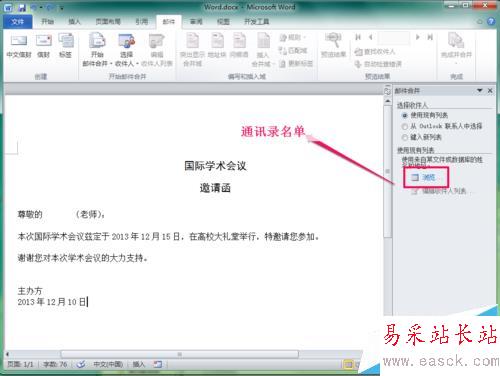
Task: Click the date line '2013年12月10日' in document
Action: [52, 302]
